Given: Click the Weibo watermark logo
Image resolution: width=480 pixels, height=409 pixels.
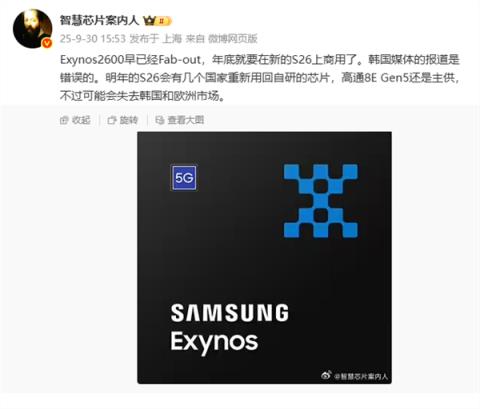Looking at the screenshot, I should click(326, 375).
